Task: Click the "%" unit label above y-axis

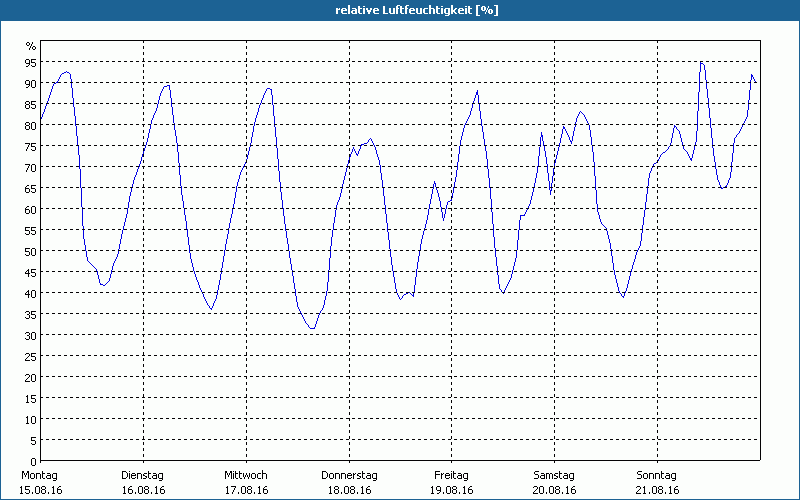Action: click(x=31, y=46)
